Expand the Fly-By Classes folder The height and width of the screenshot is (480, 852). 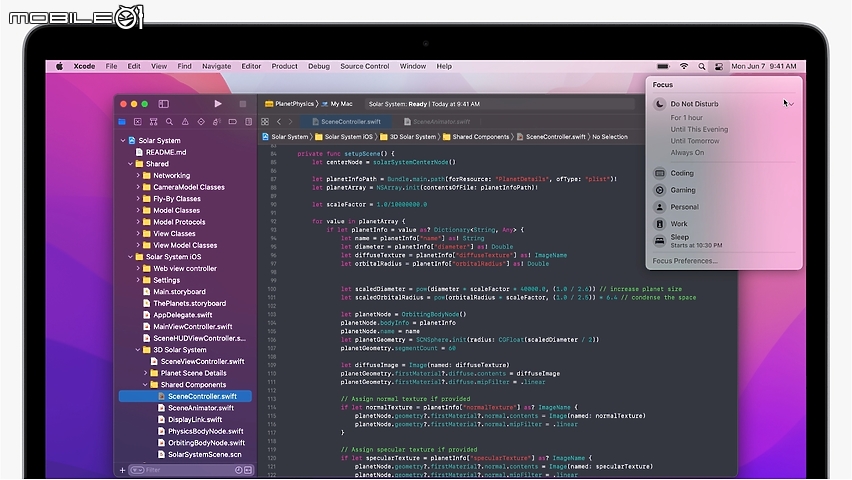pyautogui.click(x=138, y=199)
